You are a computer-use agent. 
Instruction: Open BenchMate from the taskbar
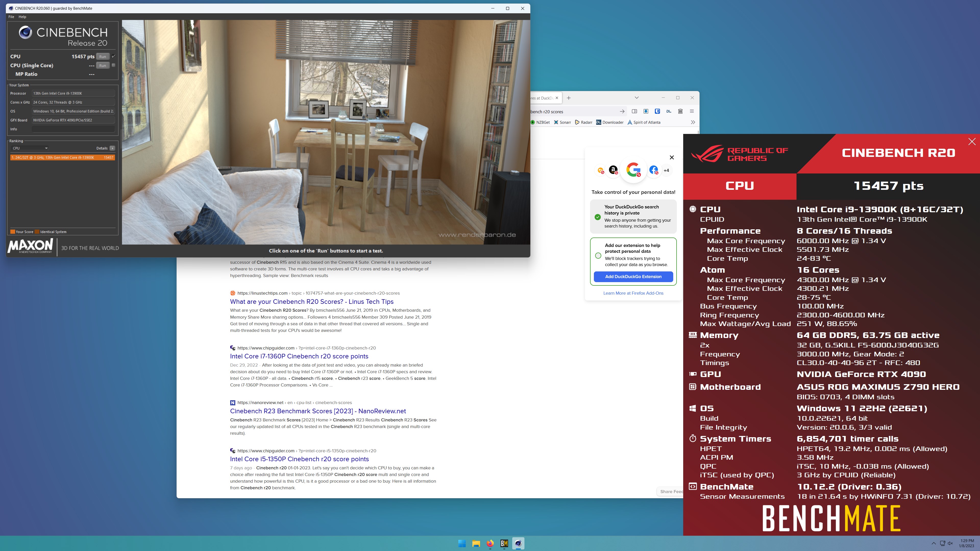(504, 543)
